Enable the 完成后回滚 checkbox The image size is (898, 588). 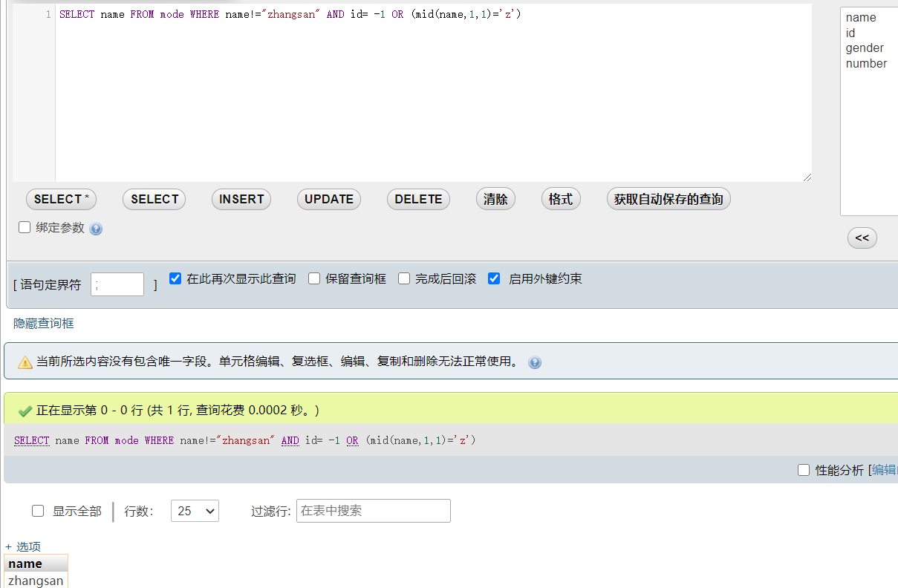coord(404,278)
